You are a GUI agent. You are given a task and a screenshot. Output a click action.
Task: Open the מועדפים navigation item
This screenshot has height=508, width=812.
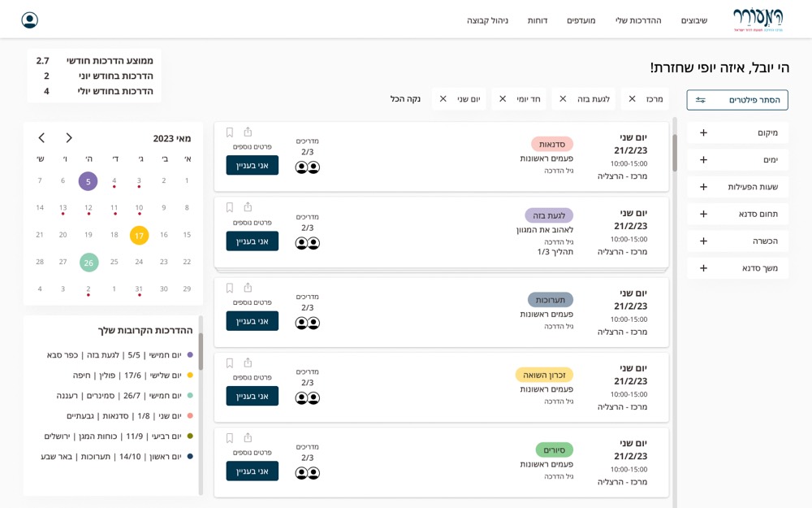(x=581, y=21)
